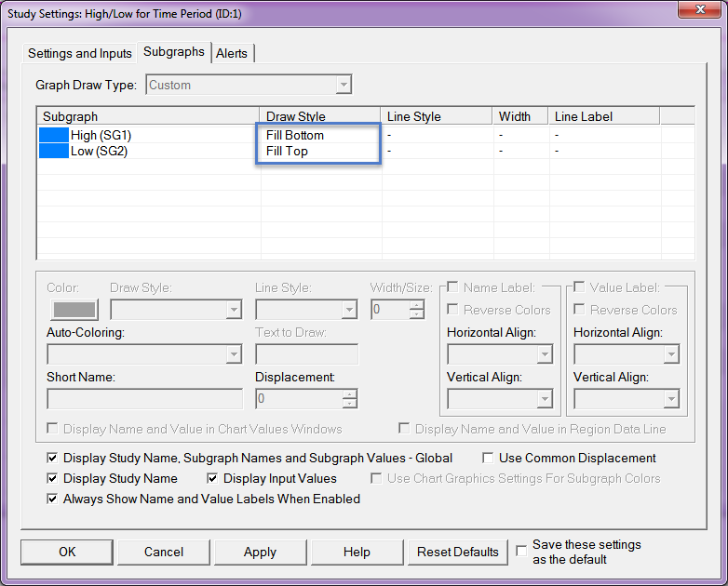Decrease Displacement with down arrow
This screenshot has width=728, height=586.
(x=350, y=404)
